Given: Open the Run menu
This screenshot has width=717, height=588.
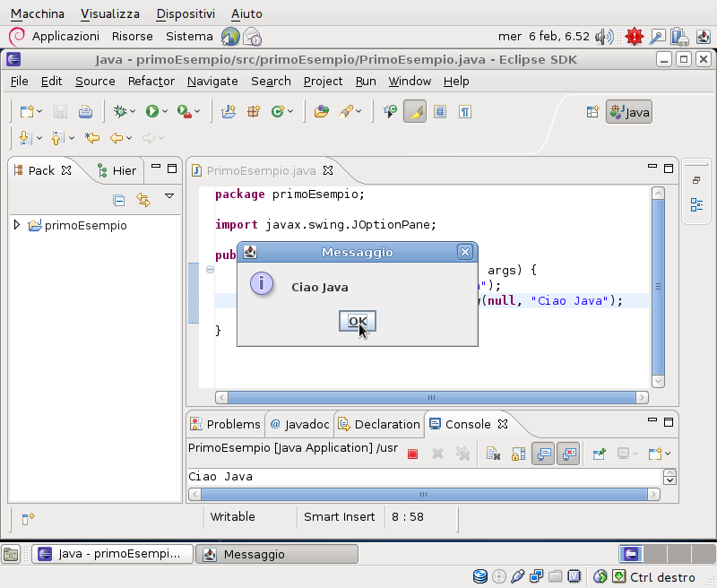Looking at the screenshot, I should point(366,82).
